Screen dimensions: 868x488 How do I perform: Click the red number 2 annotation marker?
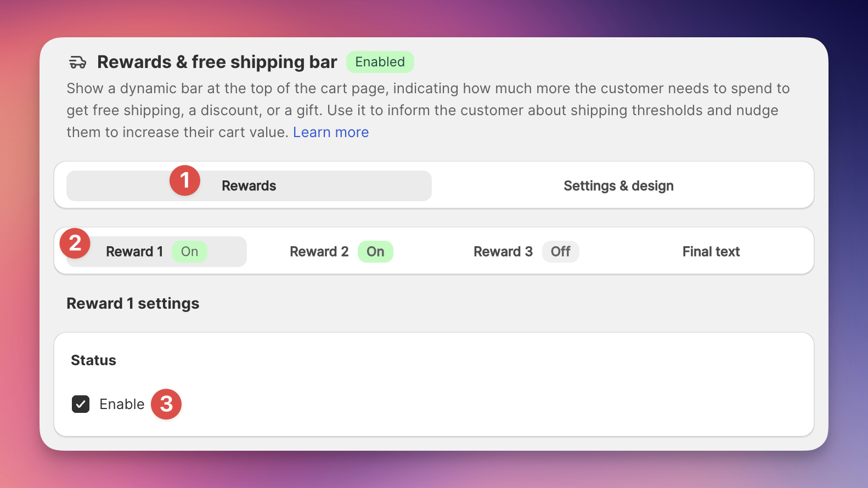pos(75,243)
